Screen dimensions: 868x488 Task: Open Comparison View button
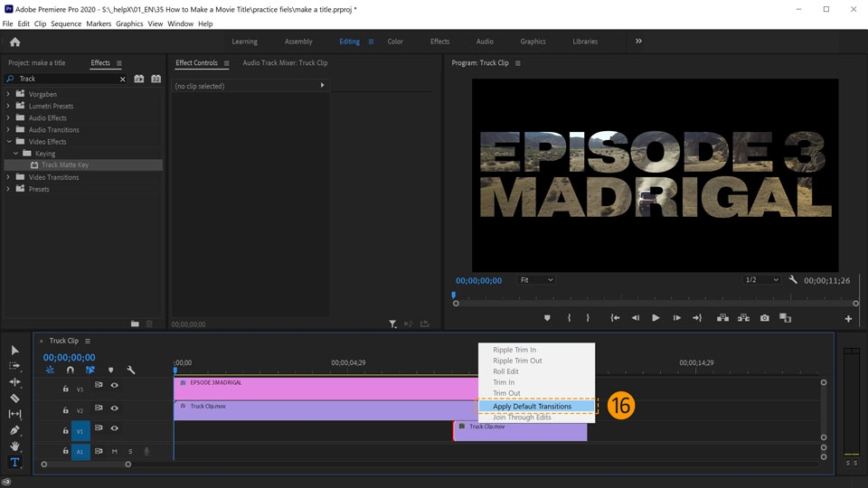tap(785, 318)
